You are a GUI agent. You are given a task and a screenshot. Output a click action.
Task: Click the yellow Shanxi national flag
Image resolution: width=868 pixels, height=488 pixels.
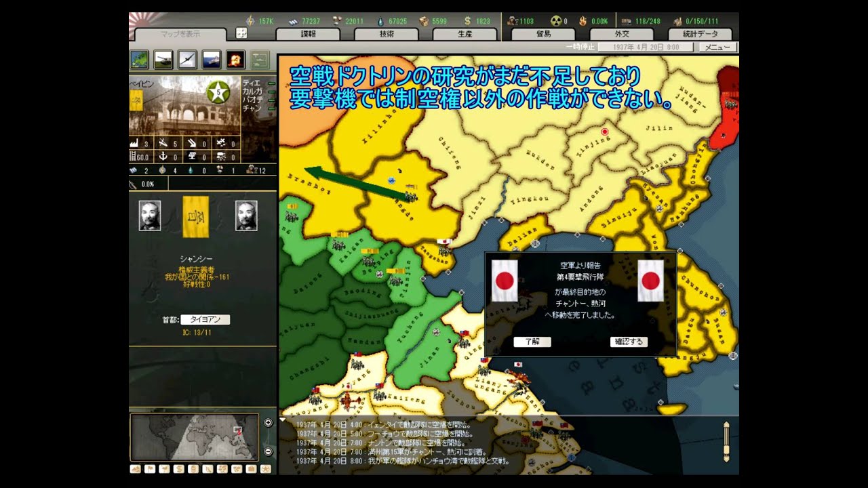click(x=196, y=217)
